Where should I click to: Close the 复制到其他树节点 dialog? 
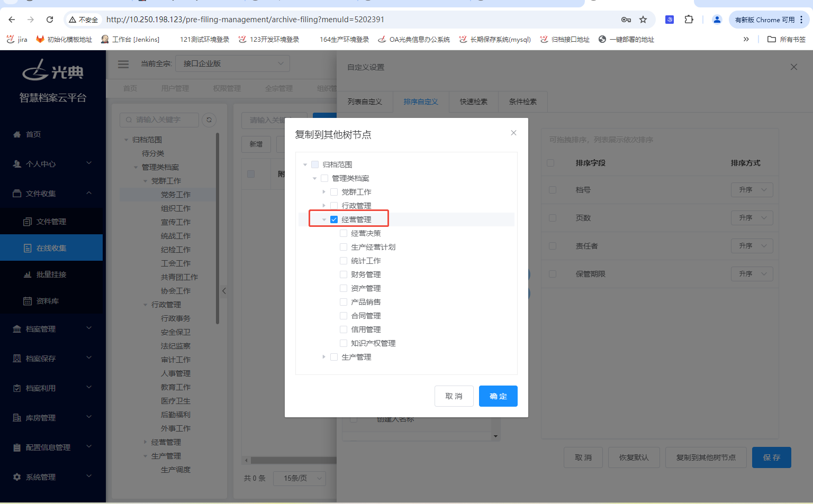[513, 133]
